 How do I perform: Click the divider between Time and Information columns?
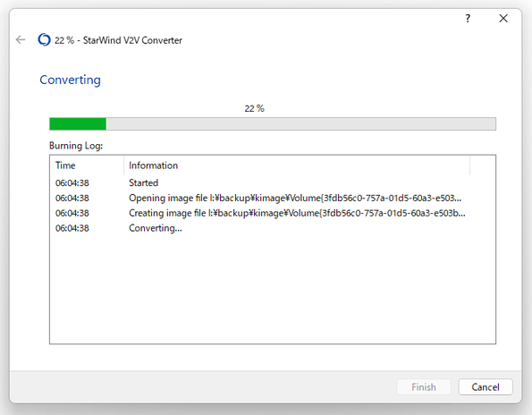[124, 165]
